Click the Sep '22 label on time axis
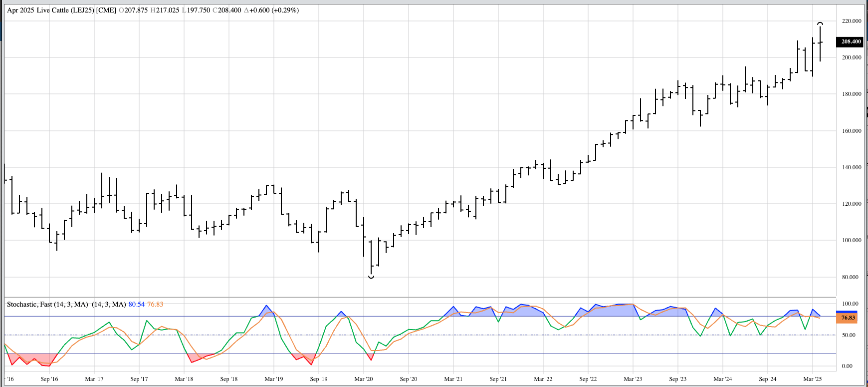The image size is (868, 387). coord(588,379)
